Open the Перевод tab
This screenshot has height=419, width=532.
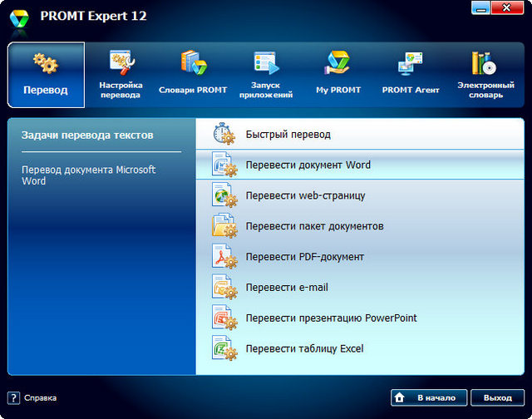point(47,75)
